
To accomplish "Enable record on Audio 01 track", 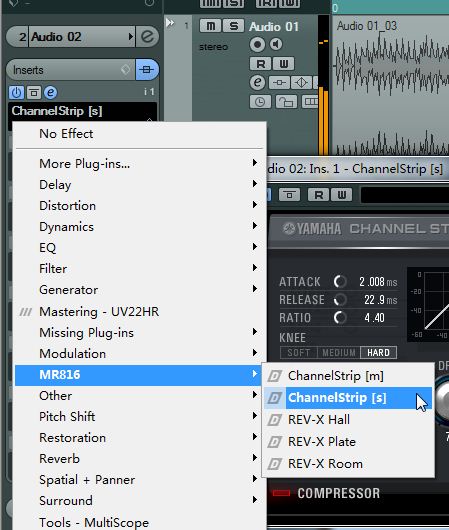I will tap(257, 44).
